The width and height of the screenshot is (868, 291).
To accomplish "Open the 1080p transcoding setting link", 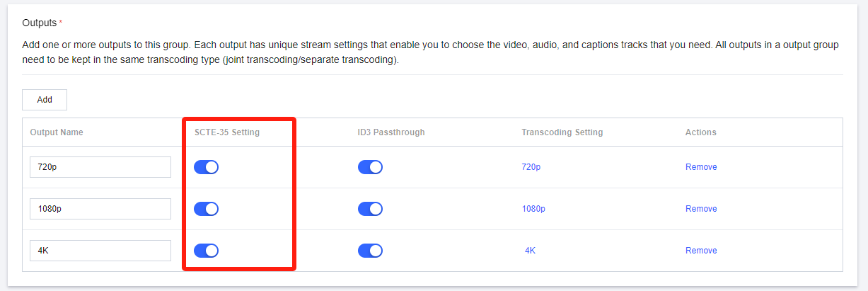I will point(533,209).
